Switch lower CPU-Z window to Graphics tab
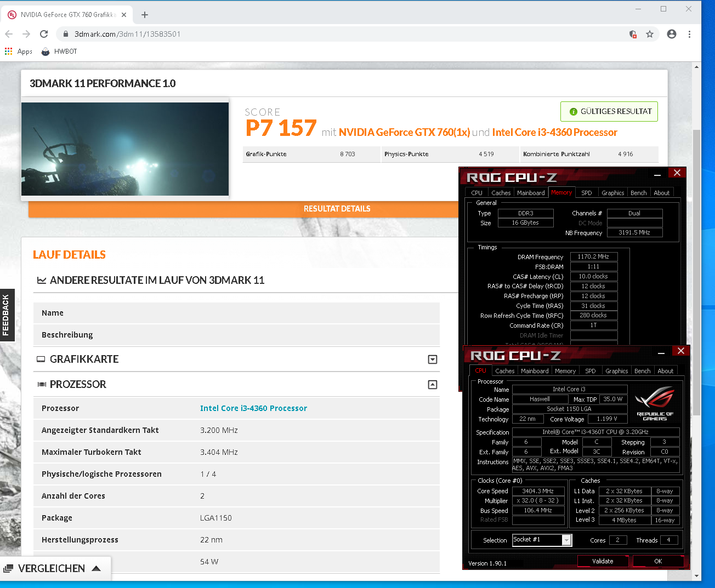715x588 pixels. click(x=616, y=371)
